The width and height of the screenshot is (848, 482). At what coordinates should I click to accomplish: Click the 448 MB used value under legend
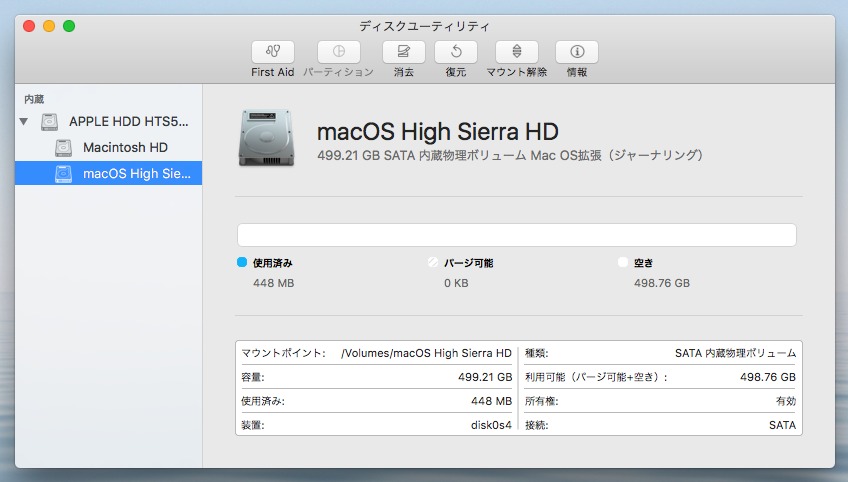[274, 283]
